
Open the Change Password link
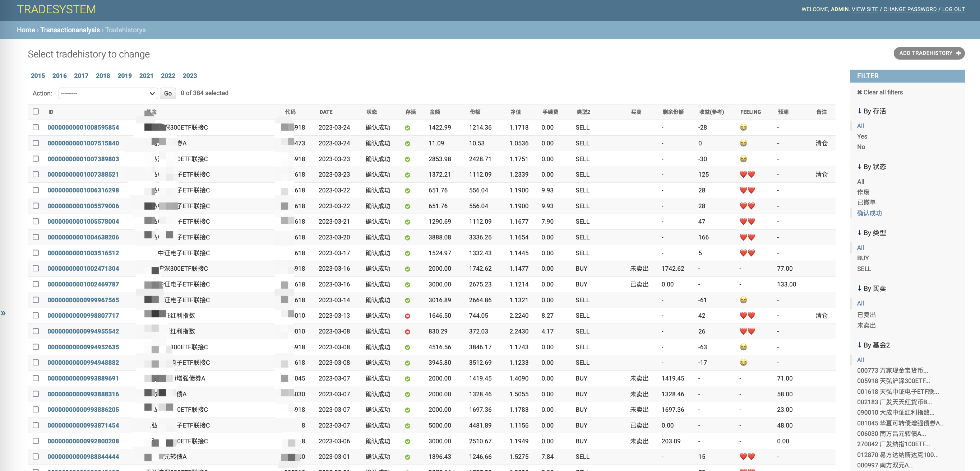click(x=910, y=9)
